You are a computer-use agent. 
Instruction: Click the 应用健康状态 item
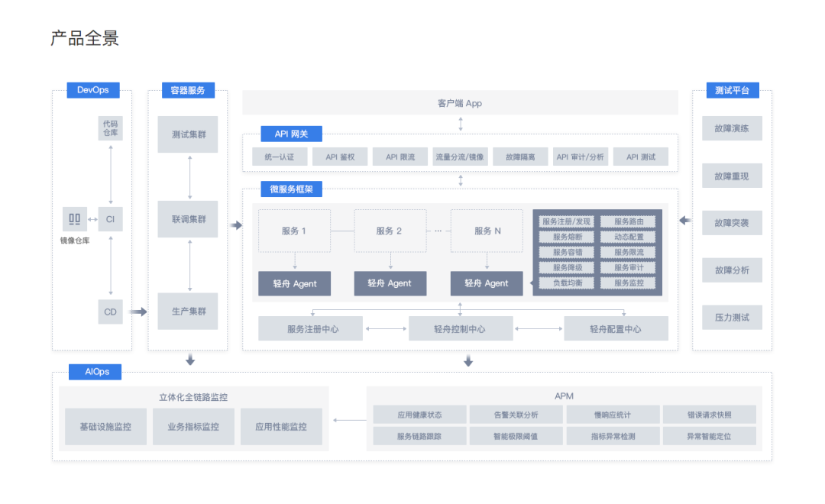(x=420, y=415)
